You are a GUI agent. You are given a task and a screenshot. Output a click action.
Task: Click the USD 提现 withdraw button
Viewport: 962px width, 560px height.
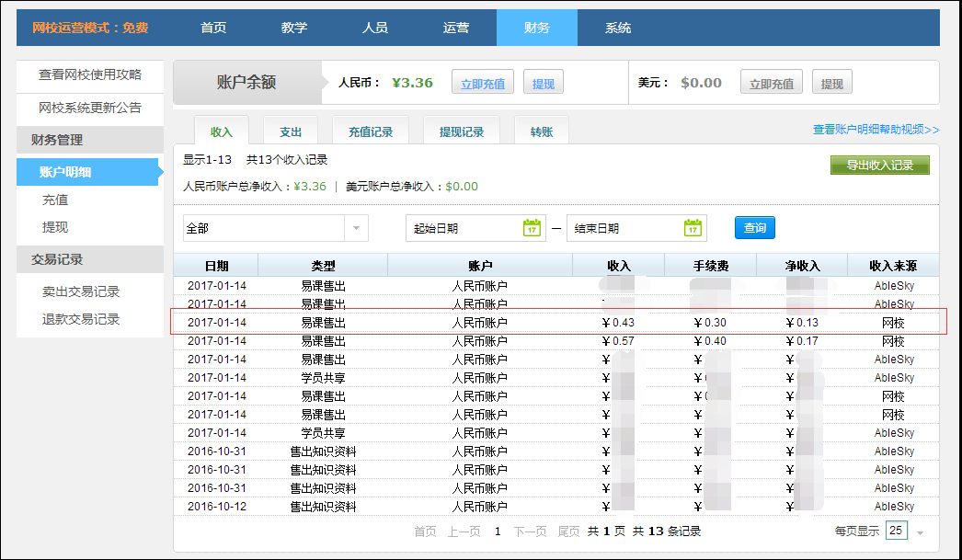(831, 84)
